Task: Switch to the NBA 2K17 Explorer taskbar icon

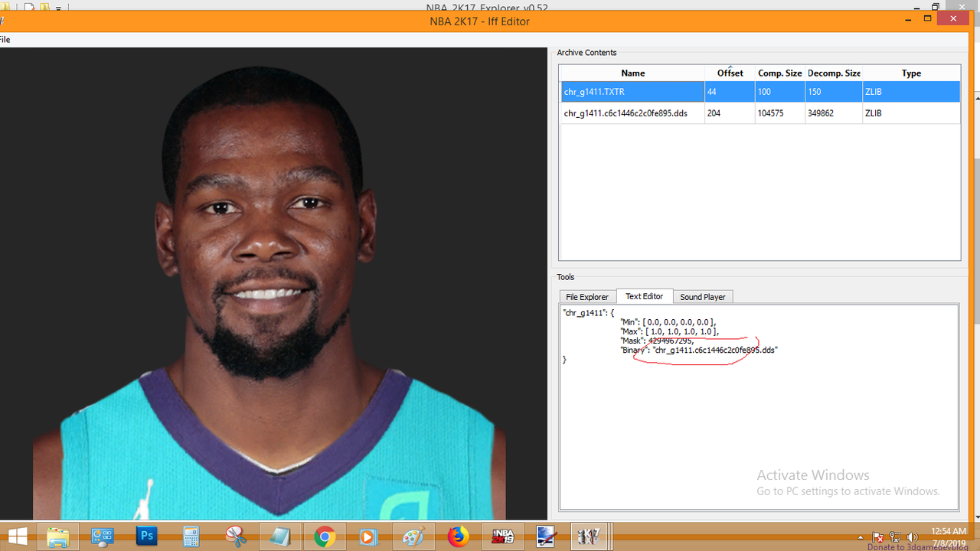Action: [588, 536]
